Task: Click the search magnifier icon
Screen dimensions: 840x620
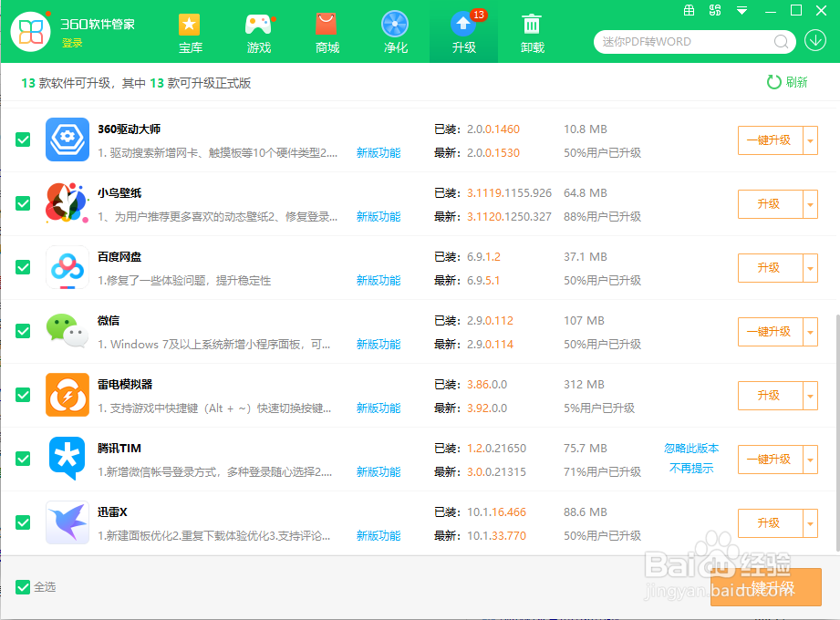Action: [x=781, y=42]
